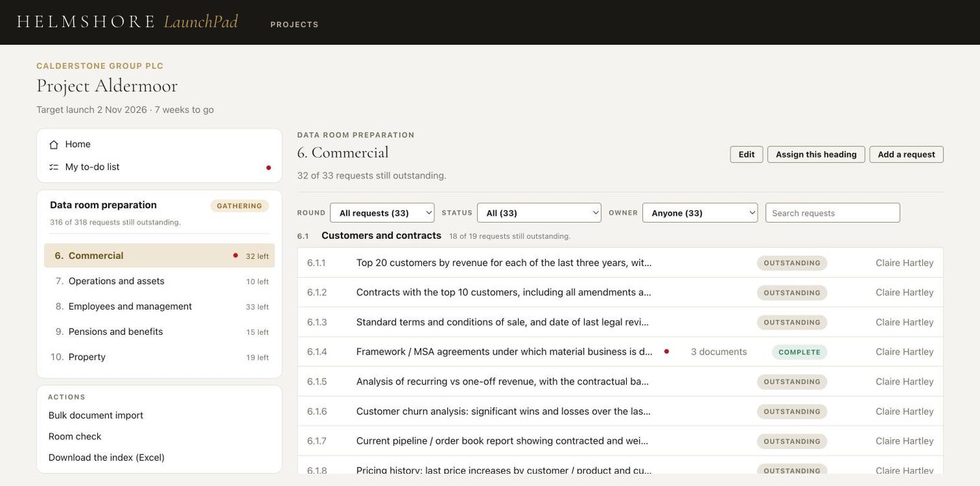Viewport: 980px width, 486px height.
Task: Click the Gathering status badge
Action: coord(240,206)
